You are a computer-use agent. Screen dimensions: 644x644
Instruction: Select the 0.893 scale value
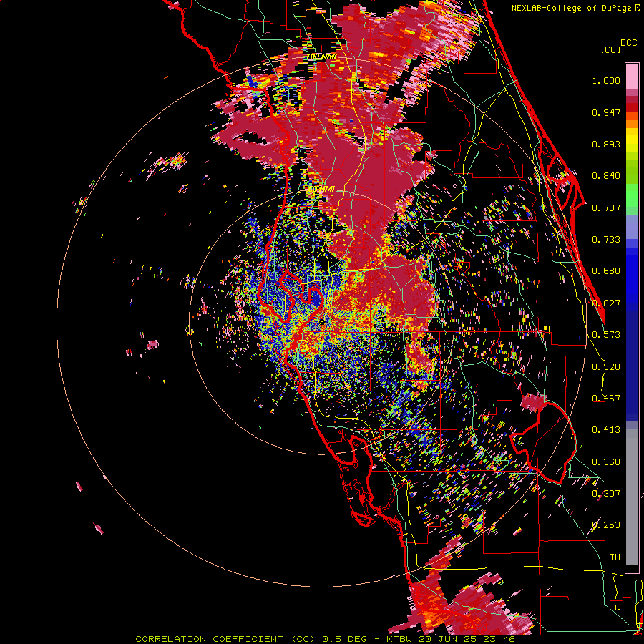(606, 144)
